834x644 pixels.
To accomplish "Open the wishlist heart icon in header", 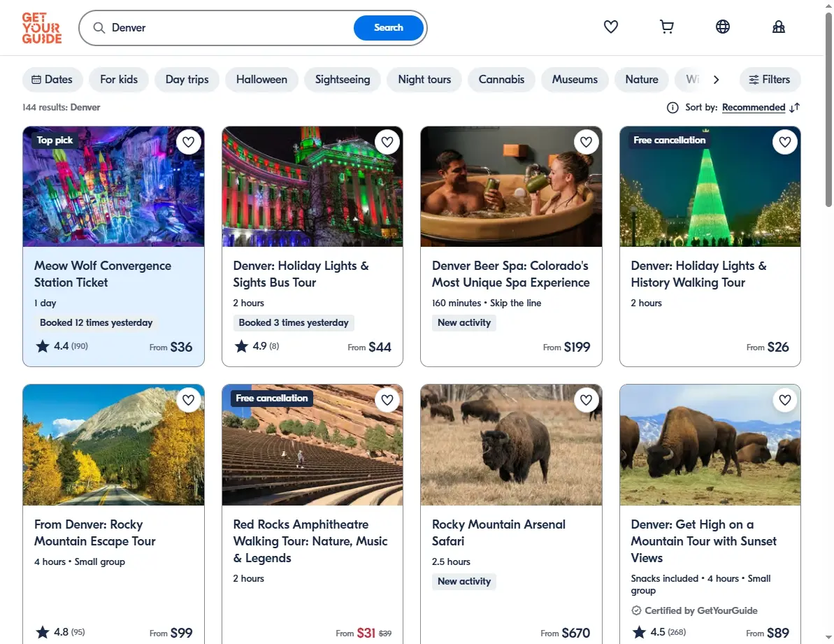I will pos(610,27).
